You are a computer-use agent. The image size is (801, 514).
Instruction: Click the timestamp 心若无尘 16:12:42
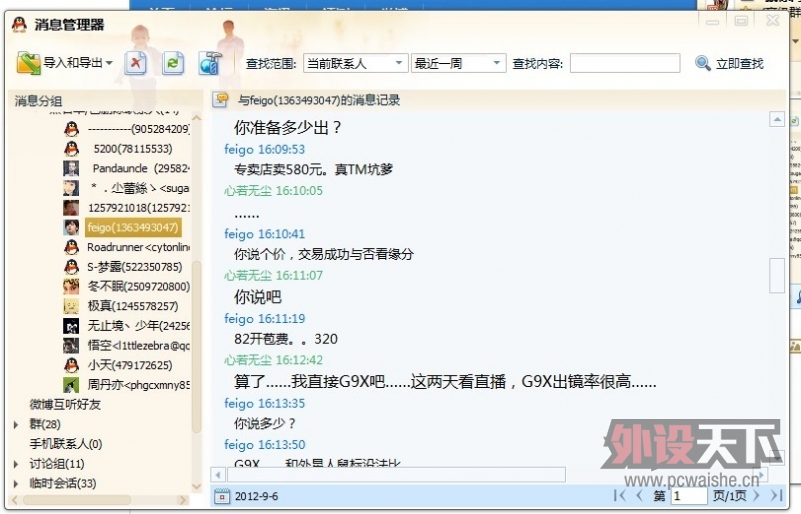point(273,360)
